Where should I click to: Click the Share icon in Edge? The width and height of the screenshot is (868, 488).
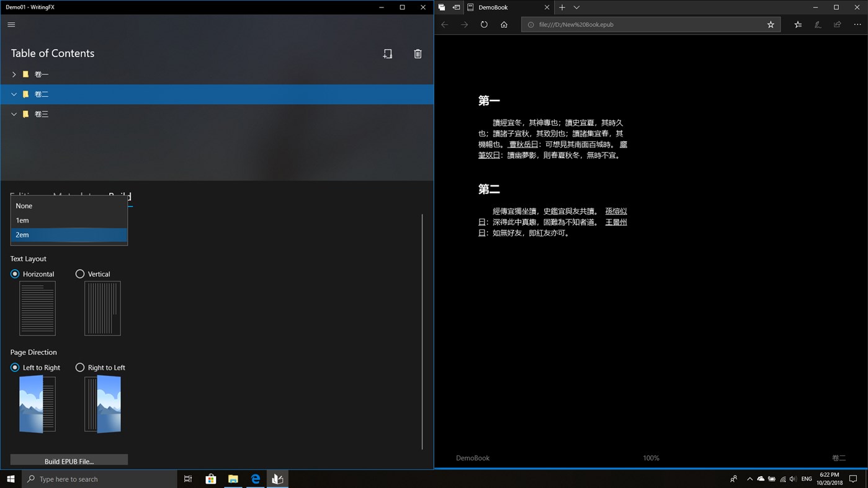click(837, 24)
